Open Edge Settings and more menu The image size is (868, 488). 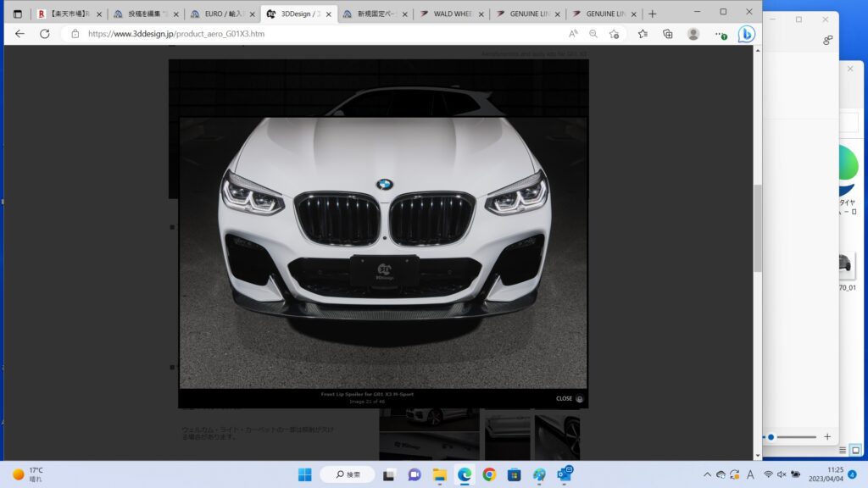click(x=721, y=34)
